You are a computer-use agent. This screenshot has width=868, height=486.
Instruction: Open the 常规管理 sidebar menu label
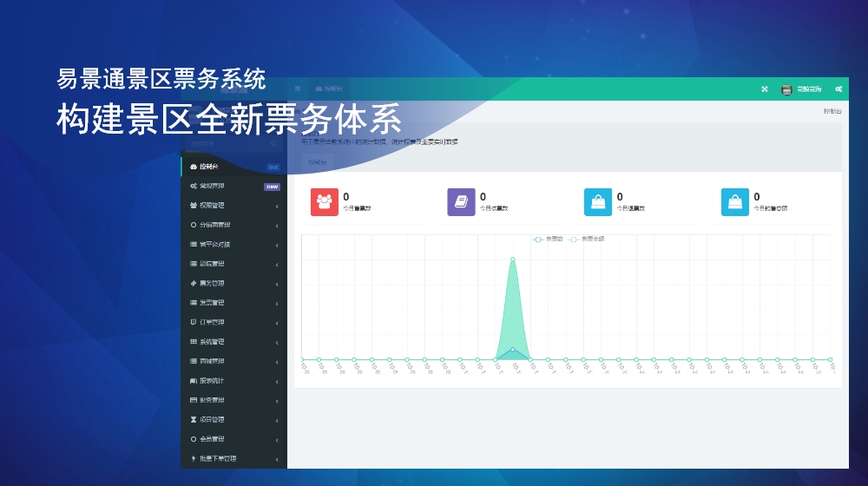212,186
